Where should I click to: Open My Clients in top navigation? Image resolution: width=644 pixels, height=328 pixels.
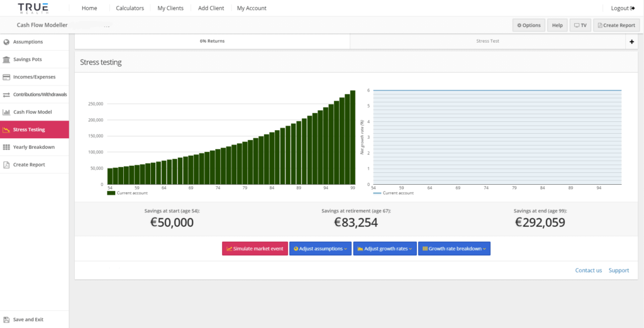tap(170, 8)
